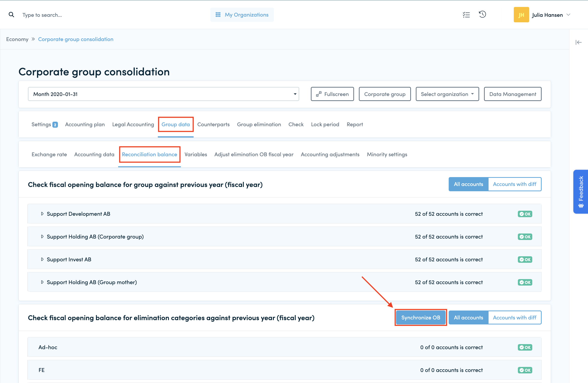Open the Julia Hansen user menu chevron
588x383 pixels.
[569, 15]
